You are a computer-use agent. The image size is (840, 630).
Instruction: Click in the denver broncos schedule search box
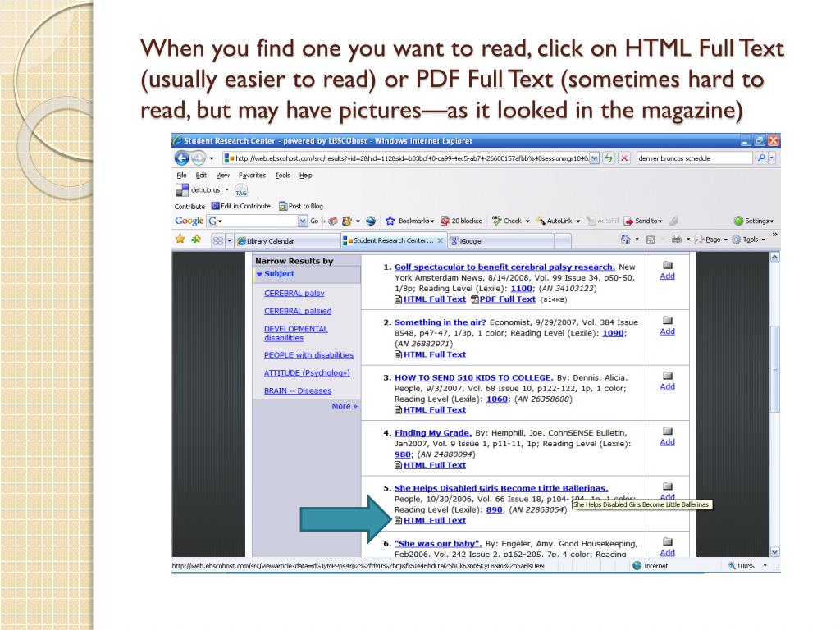pyautogui.click(x=694, y=158)
